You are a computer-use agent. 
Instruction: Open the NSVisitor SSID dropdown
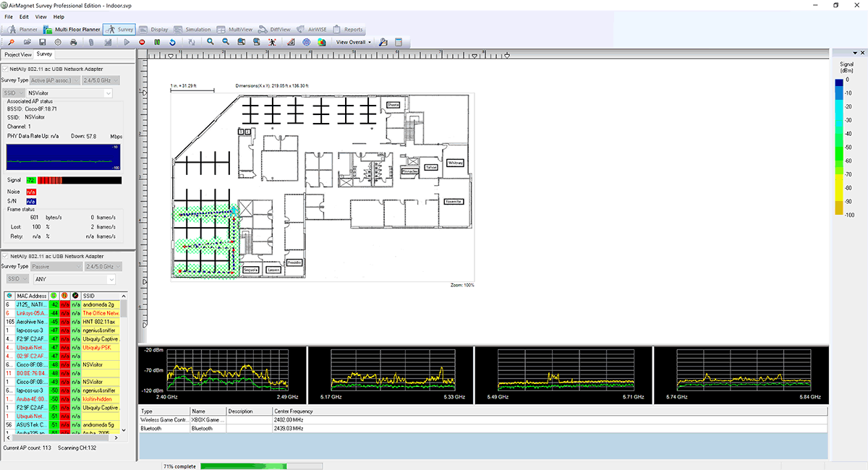pyautogui.click(x=107, y=93)
